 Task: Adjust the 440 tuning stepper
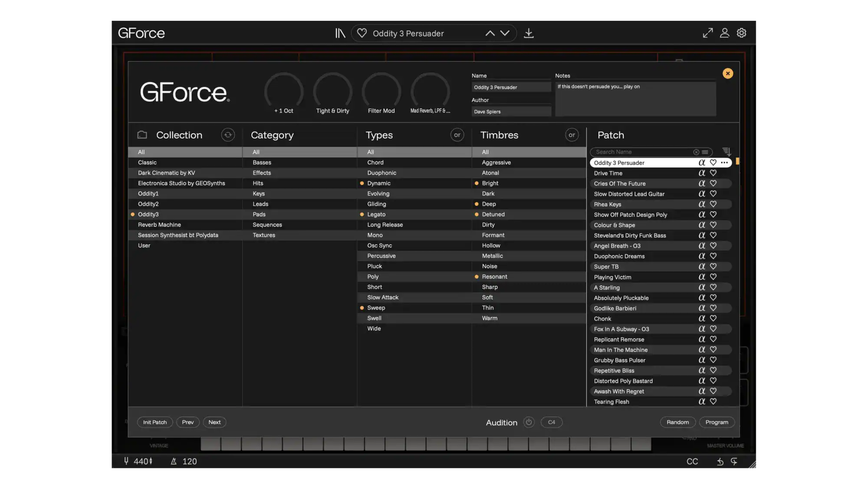pos(151,461)
